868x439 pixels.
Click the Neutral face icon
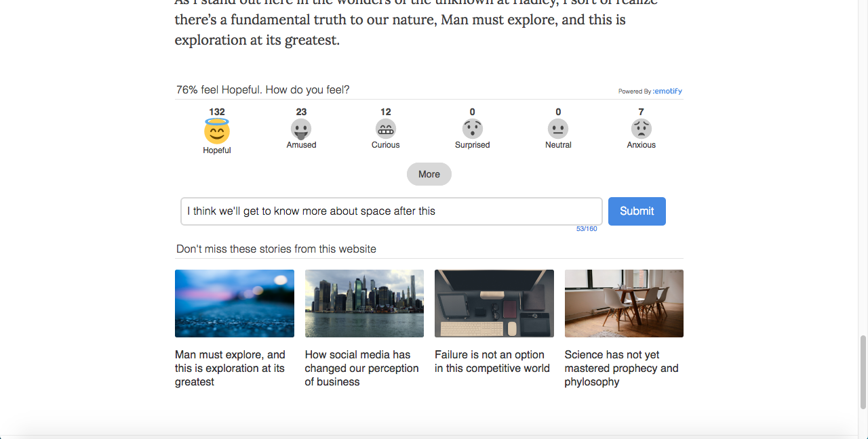tap(558, 129)
